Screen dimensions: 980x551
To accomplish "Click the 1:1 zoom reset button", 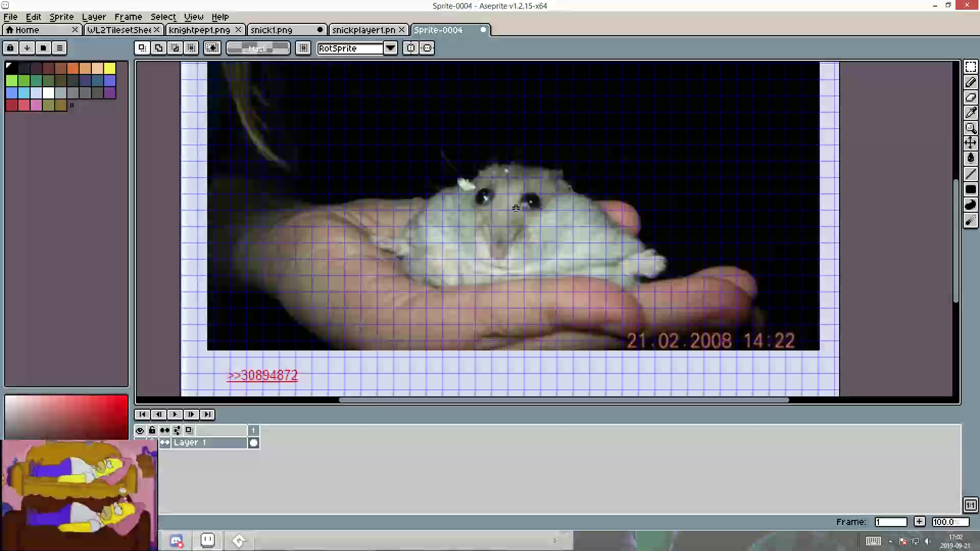I will coord(970,505).
